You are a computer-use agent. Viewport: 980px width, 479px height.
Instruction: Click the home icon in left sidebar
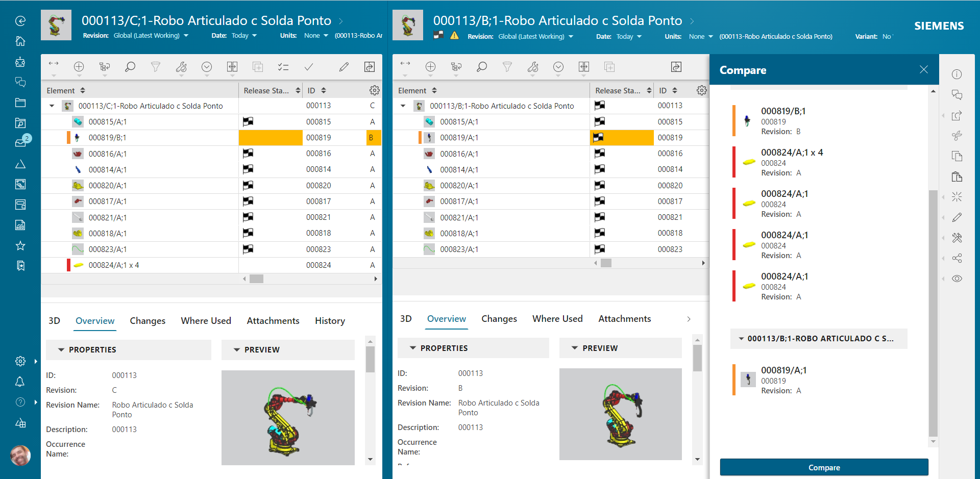20,41
